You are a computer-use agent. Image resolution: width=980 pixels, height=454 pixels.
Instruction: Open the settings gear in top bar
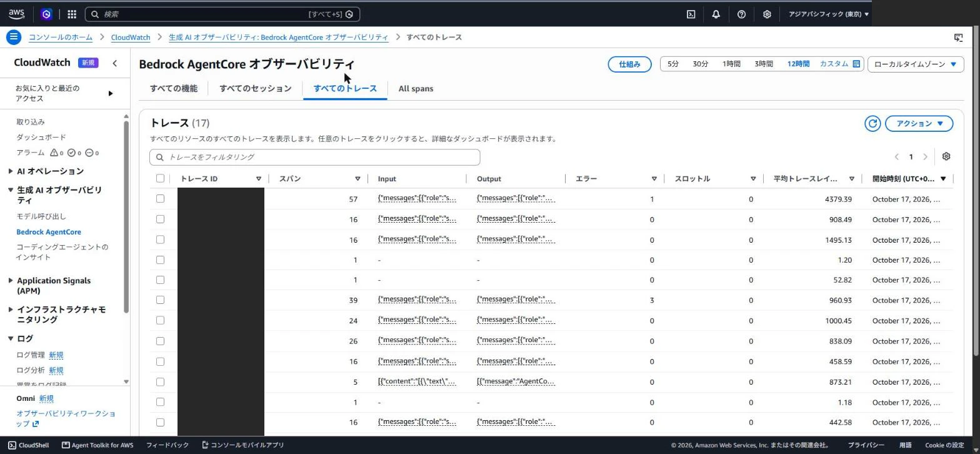[767, 14]
